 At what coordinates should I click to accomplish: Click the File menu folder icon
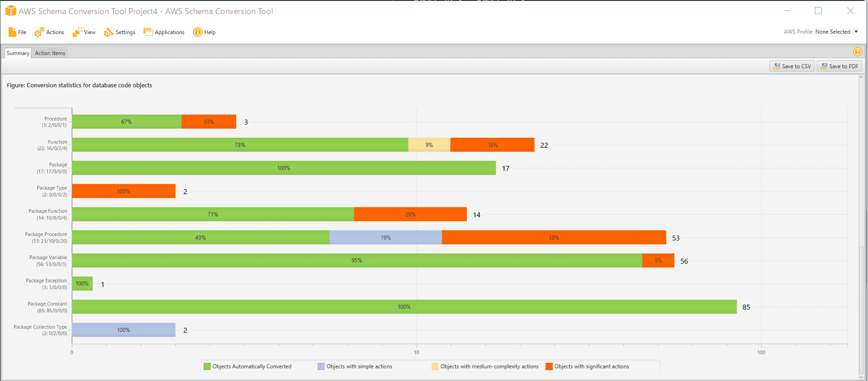(12, 32)
